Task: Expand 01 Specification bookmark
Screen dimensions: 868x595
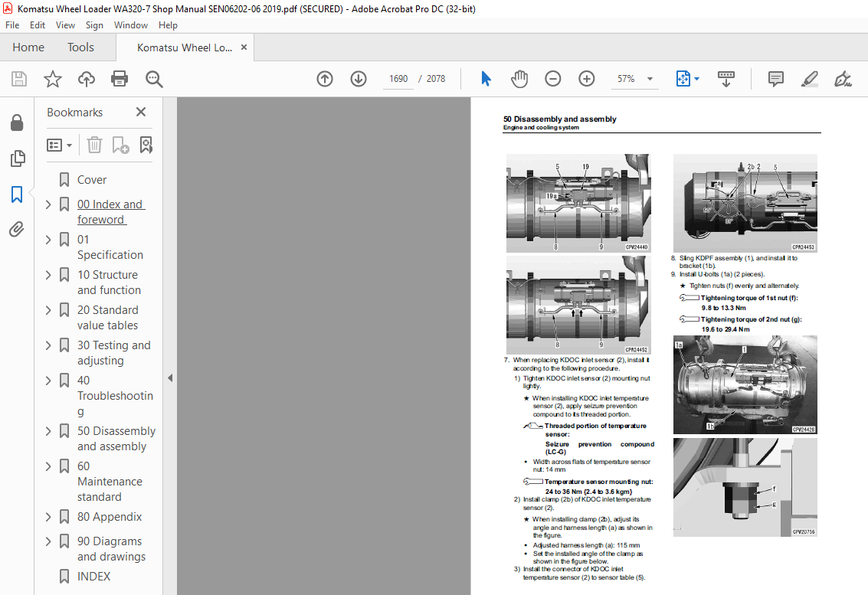Action: tap(48, 240)
